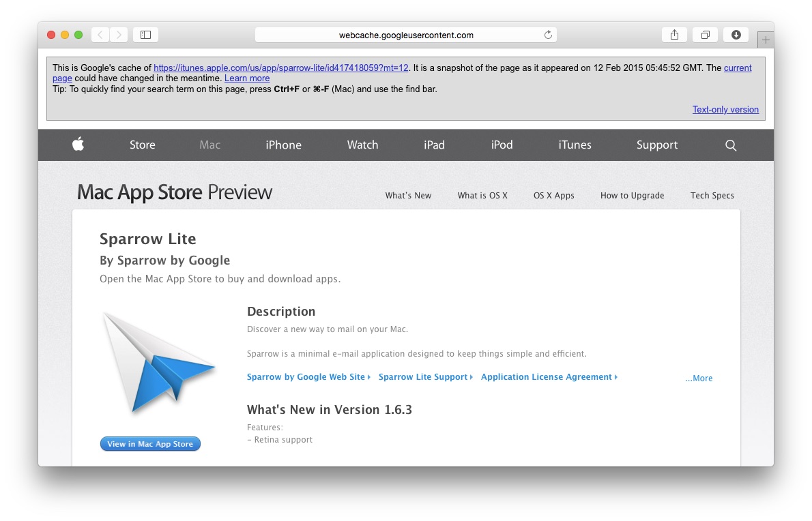
Task: Expand description with ...More
Action: click(699, 378)
